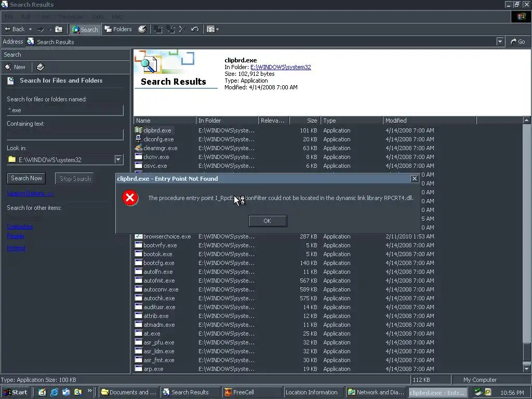Click the Show Desktop quick launch icon
The width and height of the screenshot is (532, 399).
pos(42,392)
